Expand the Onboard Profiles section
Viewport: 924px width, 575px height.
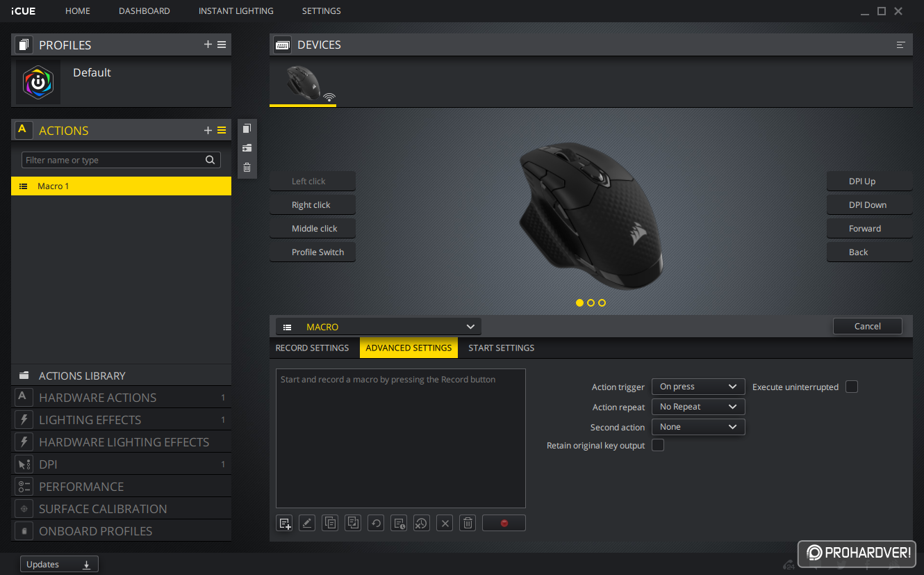(121, 531)
